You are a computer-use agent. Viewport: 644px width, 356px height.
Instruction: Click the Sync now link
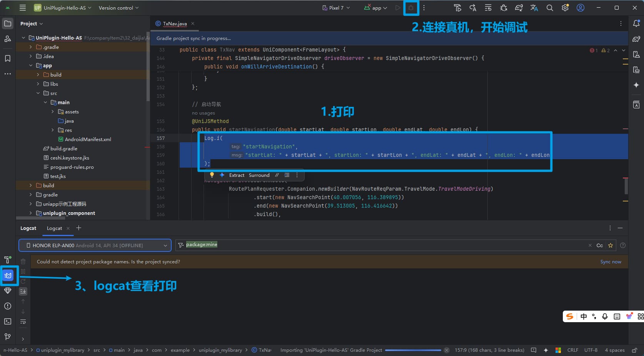pyautogui.click(x=611, y=262)
